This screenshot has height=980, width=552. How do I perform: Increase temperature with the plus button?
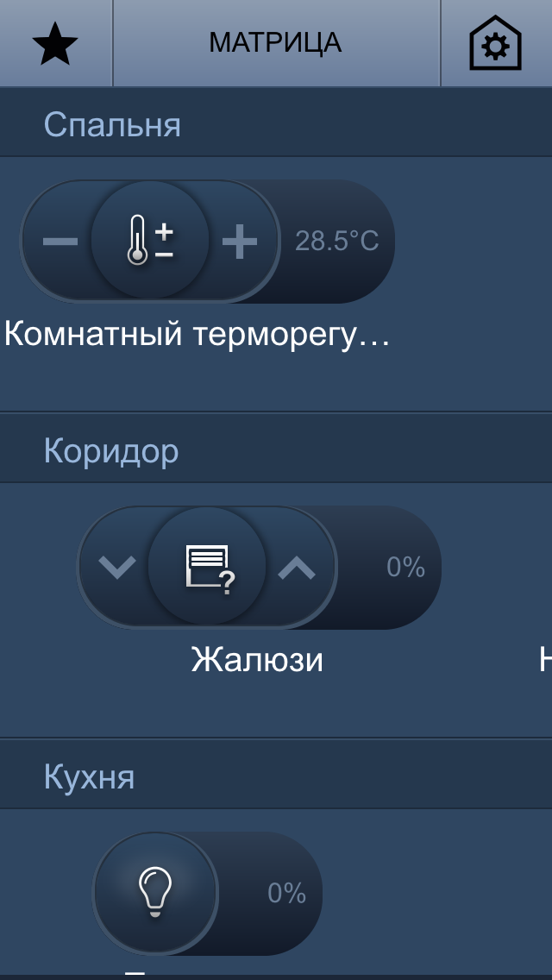[240, 241]
